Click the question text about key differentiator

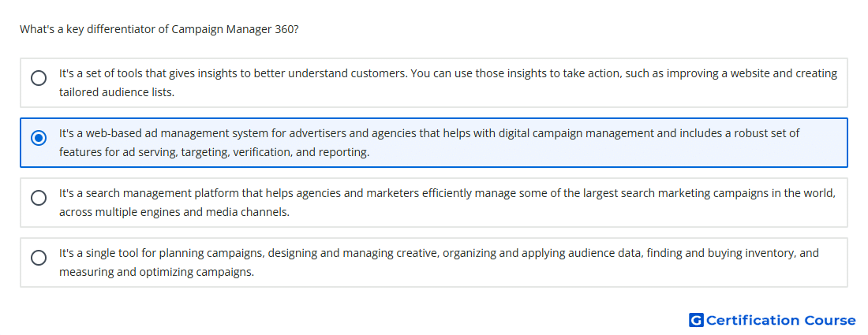click(159, 29)
